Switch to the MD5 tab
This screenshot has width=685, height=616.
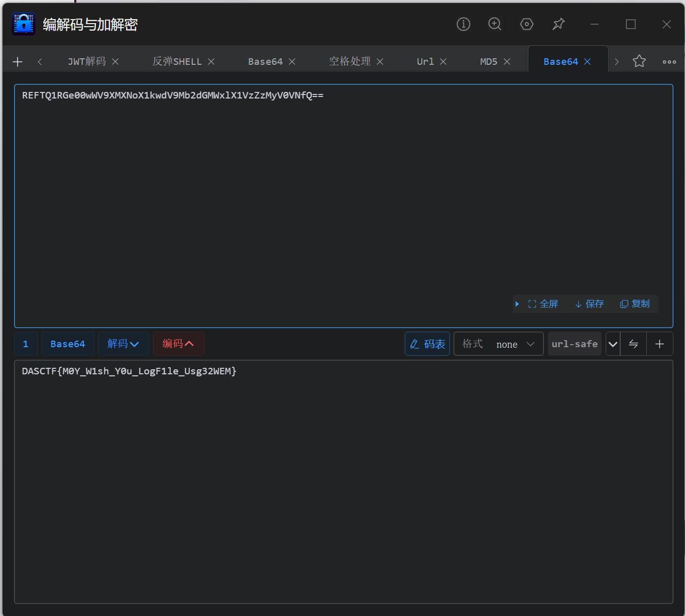point(489,61)
